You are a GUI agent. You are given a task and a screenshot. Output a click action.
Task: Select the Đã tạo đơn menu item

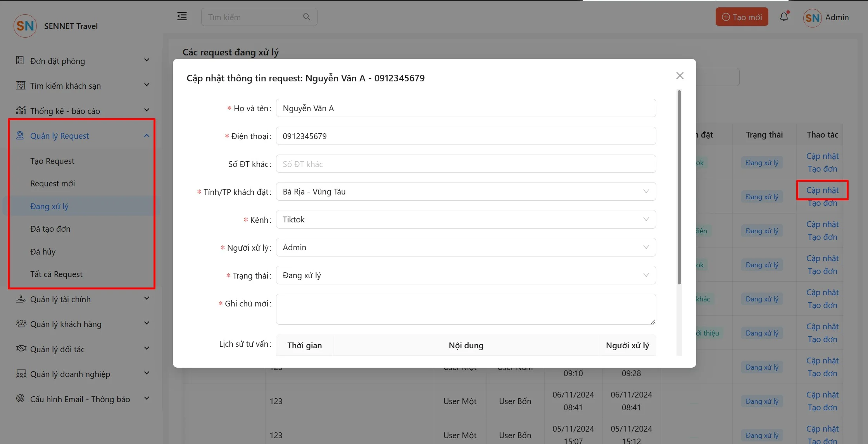(x=50, y=229)
